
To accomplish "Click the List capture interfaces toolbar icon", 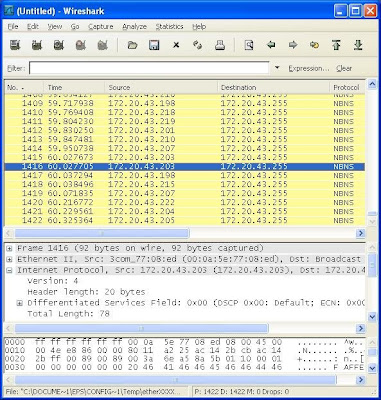I will [x=15, y=45].
